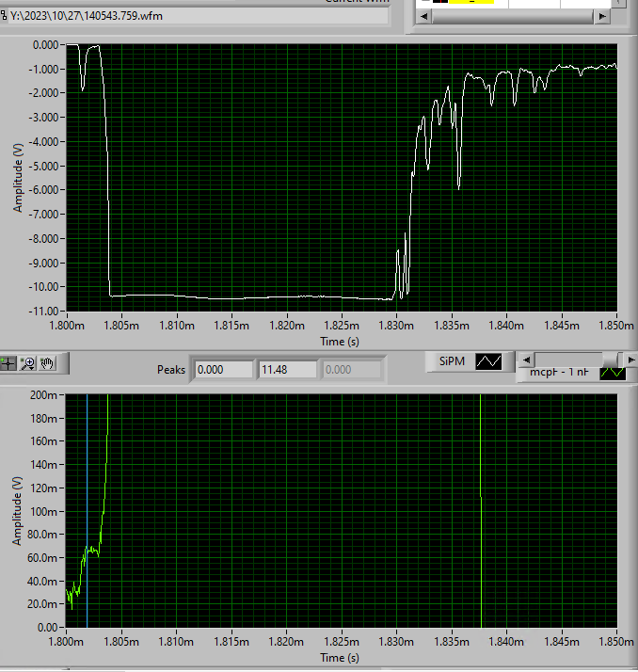Click top graph X-axis start 1.800m

click(67, 326)
